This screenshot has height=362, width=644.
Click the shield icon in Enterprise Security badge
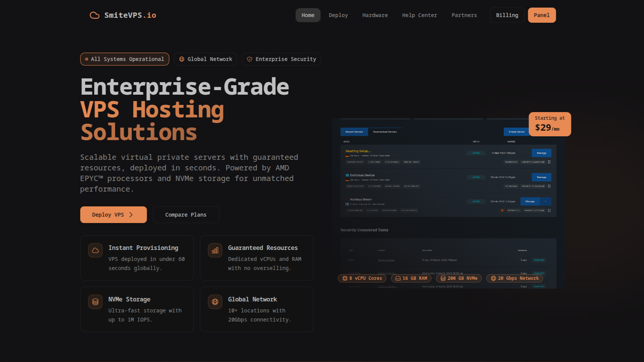(x=250, y=59)
